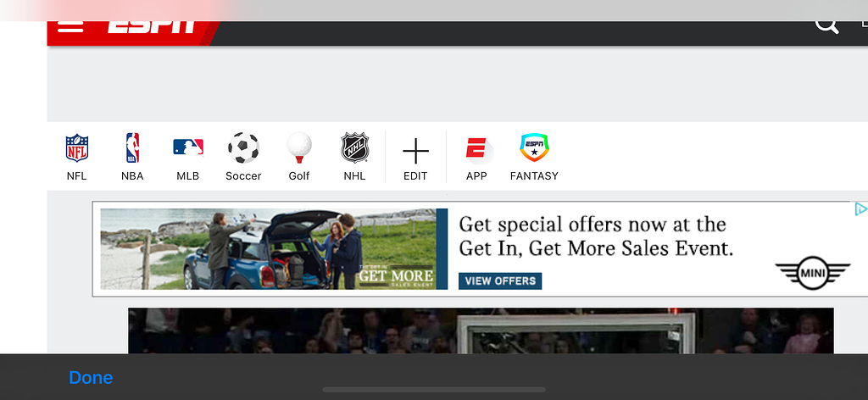Click the MINI logo in ad

click(x=812, y=273)
